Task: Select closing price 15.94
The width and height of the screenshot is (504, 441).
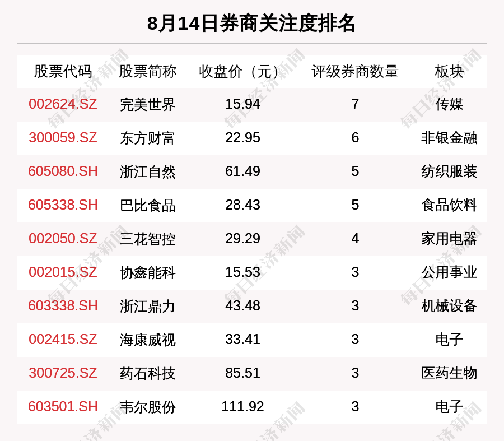Action: coord(242,104)
